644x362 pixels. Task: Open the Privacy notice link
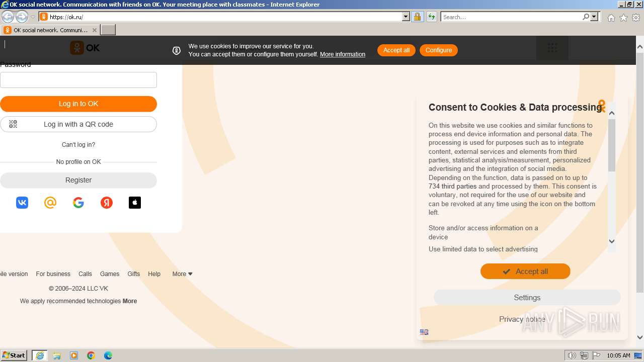tap(522, 319)
